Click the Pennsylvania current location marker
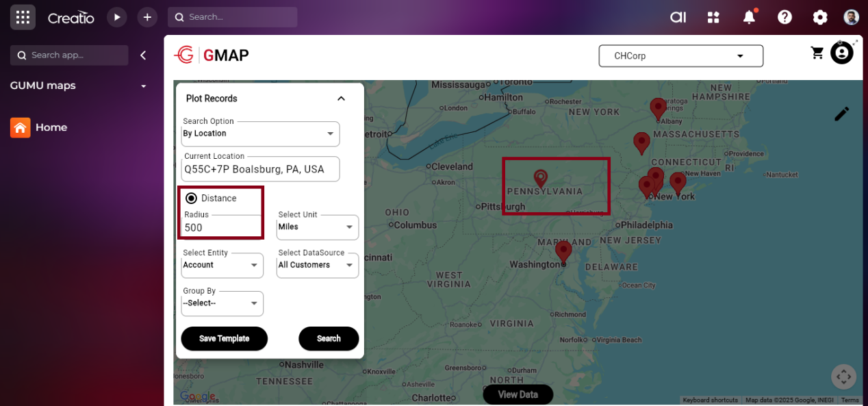The image size is (868, 406). coord(541,179)
